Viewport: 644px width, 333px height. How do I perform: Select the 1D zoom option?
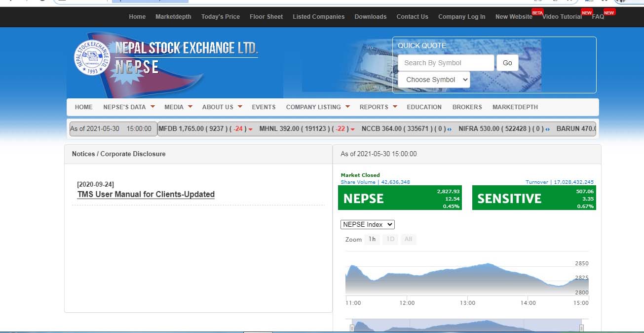click(390, 239)
